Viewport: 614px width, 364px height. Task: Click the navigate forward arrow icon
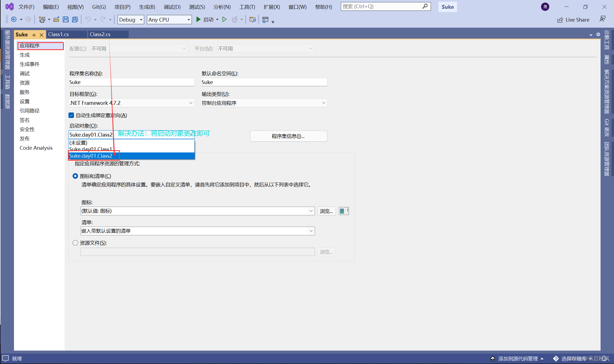28,19
